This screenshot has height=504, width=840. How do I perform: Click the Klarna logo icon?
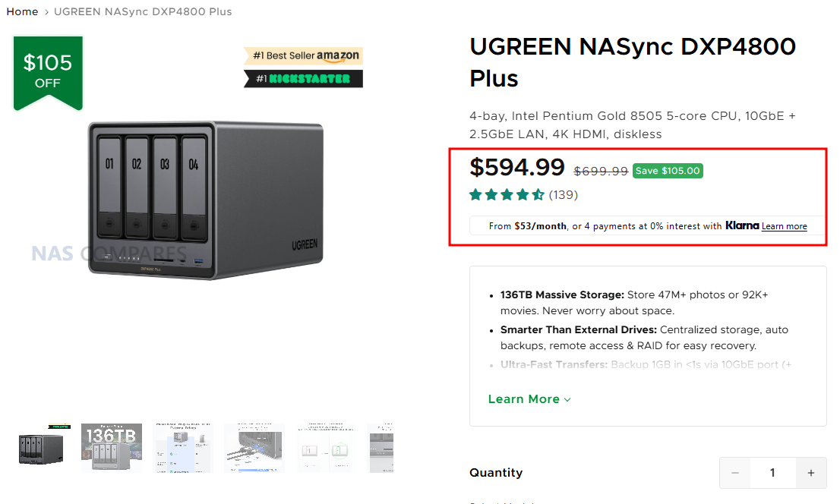(742, 225)
